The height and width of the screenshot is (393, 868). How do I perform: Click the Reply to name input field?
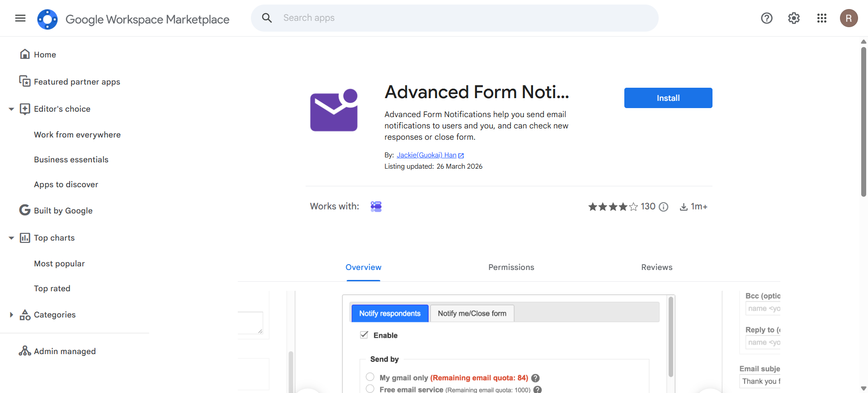click(763, 342)
